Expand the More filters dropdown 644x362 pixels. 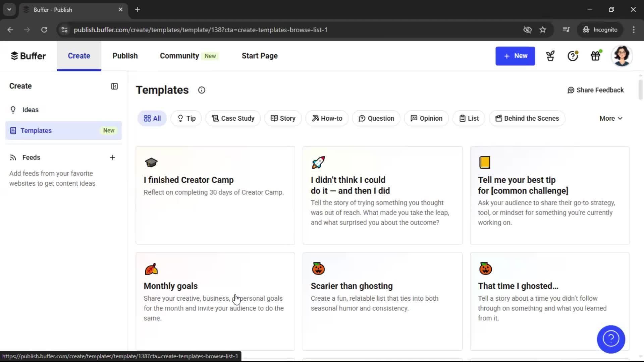[610, 118]
